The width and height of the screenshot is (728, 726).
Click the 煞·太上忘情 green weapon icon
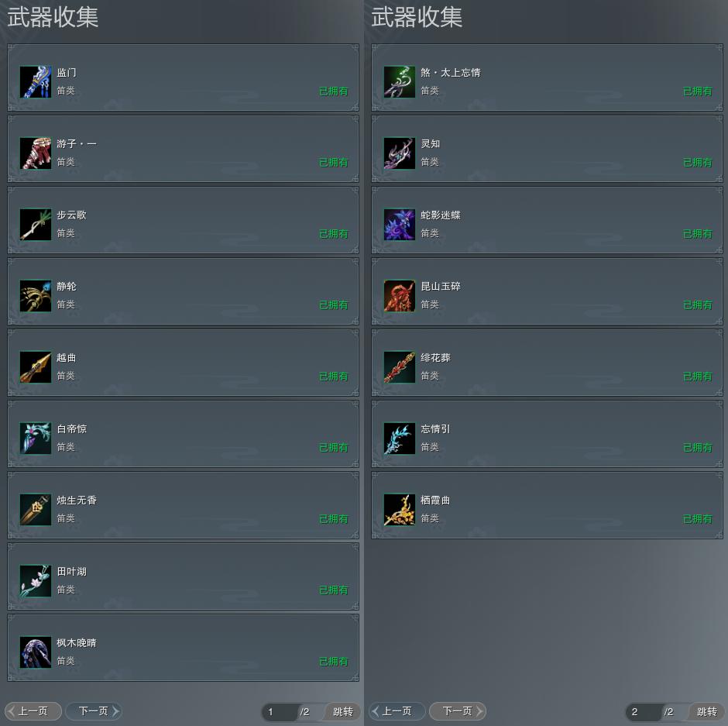pyautogui.click(x=400, y=82)
